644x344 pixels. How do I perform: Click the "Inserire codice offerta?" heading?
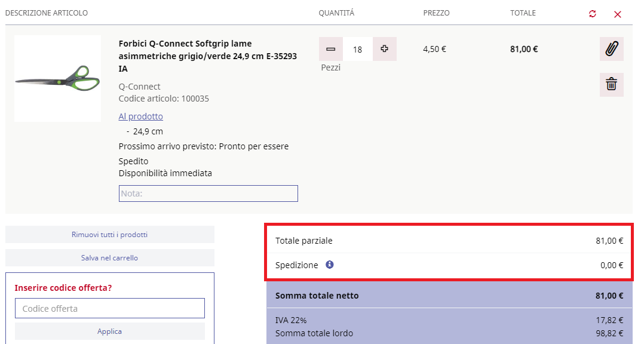tap(63, 288)
